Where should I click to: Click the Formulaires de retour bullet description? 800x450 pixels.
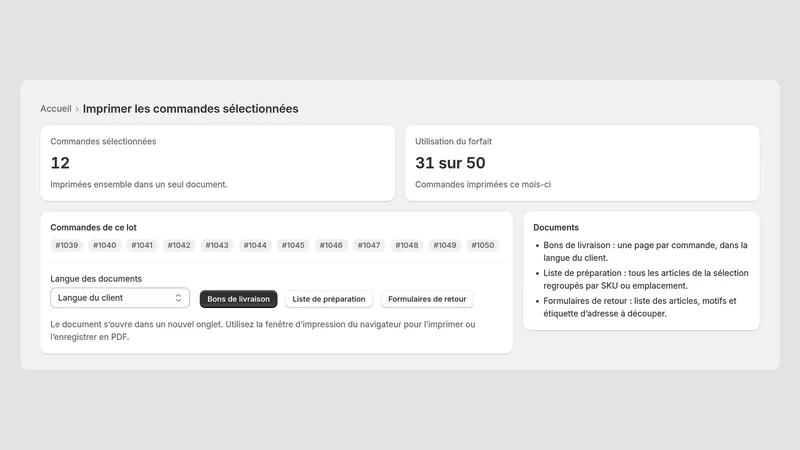(640, 307)
